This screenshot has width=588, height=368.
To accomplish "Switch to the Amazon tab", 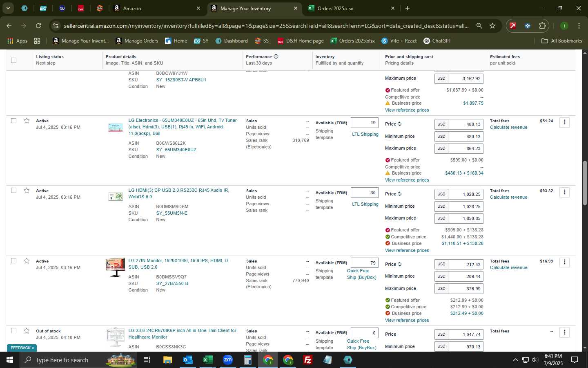I will click(157, 8).
